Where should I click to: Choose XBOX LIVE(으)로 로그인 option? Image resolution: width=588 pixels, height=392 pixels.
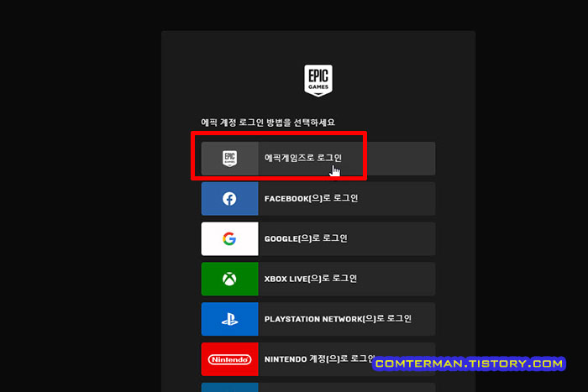coord(318,279)
